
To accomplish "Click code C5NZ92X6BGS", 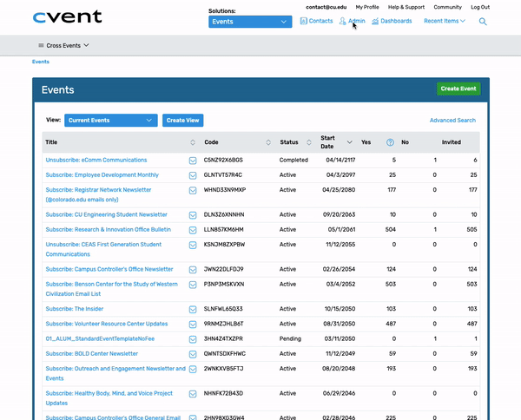I will [x=223, y=160].
